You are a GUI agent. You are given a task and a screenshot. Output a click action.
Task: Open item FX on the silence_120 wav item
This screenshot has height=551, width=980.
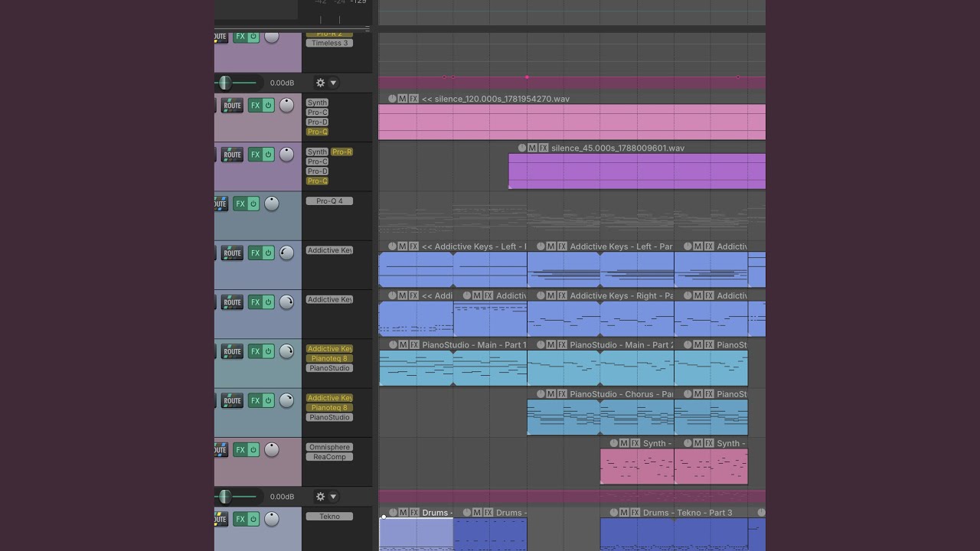[413, 99]
